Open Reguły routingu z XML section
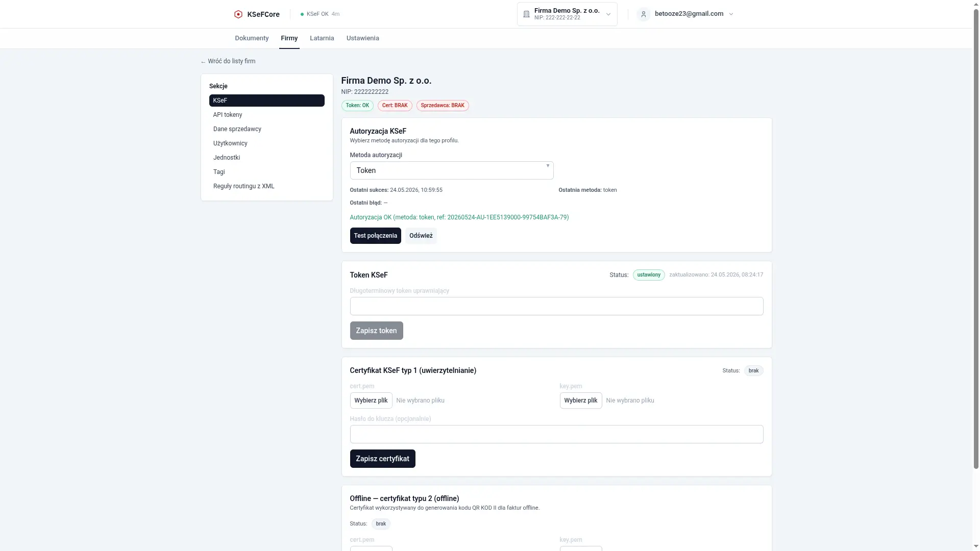Image resolution: width=980 pixels, height=551 pixels. [266, 186]
